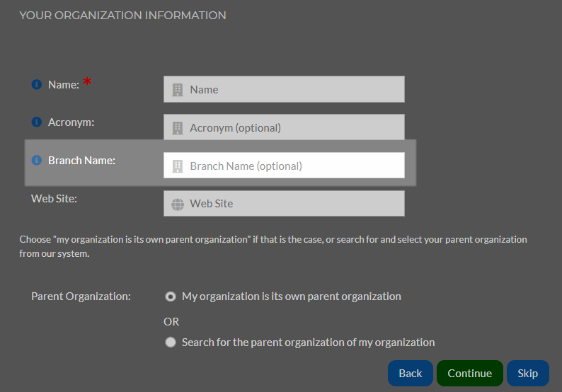Go back with the Back button
The width and height of the screenshot is (562, 392).
pos(411,374)
